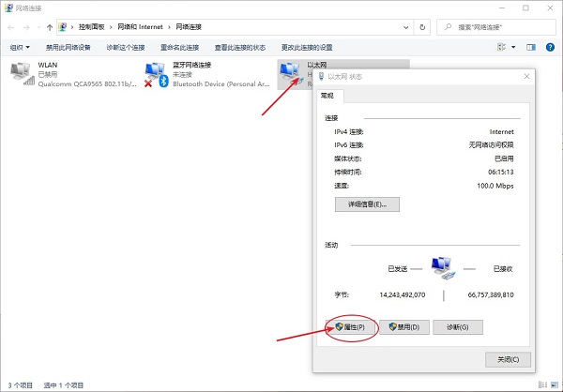Click the control panel address bar icon

click(x=63, y=27)
